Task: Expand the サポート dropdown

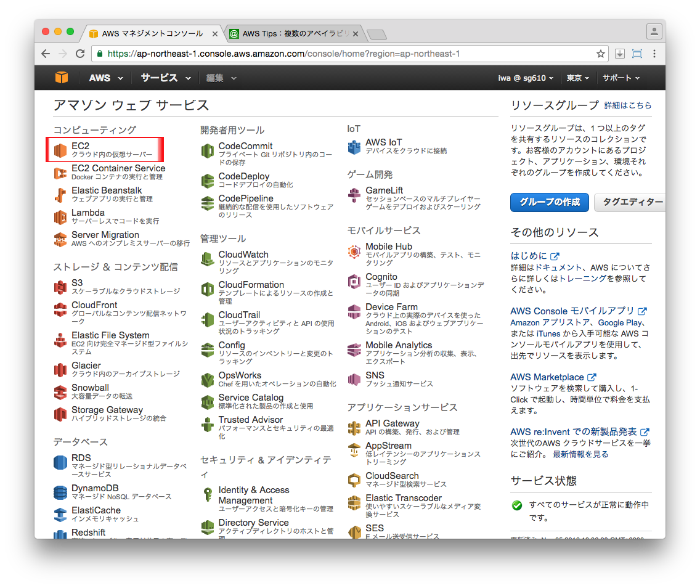Action: pos(621,78)
